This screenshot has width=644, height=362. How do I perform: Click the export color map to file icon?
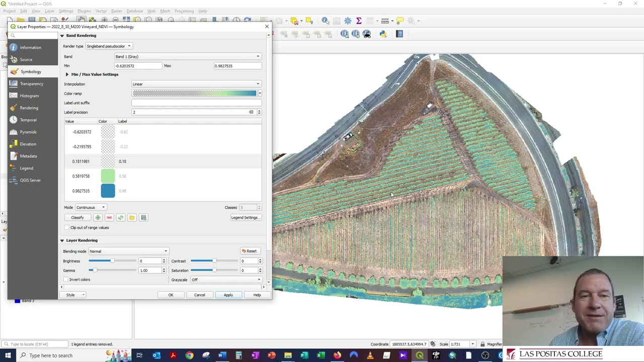click(143, 218)
